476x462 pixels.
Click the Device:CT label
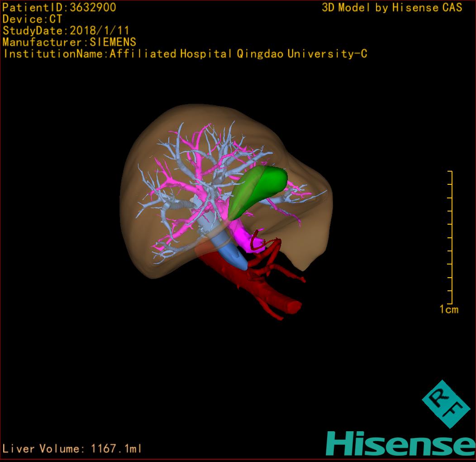pos(33,19)
